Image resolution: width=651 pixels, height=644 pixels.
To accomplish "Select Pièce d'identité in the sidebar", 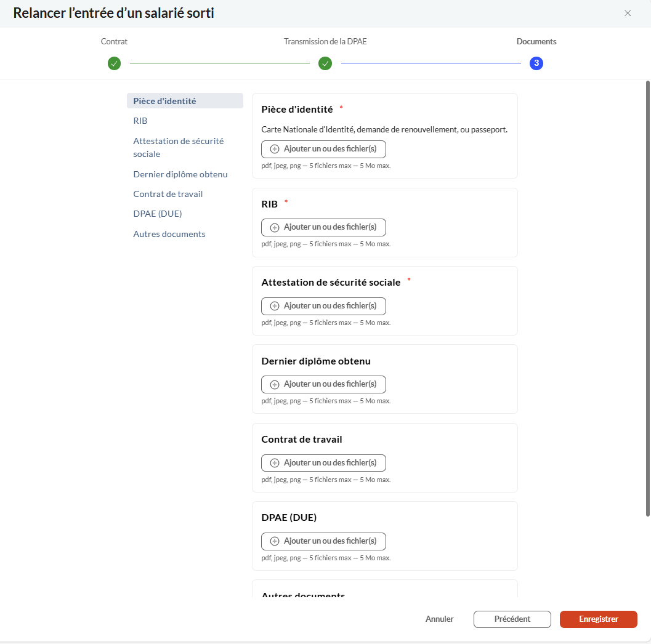I will [164, 101].
